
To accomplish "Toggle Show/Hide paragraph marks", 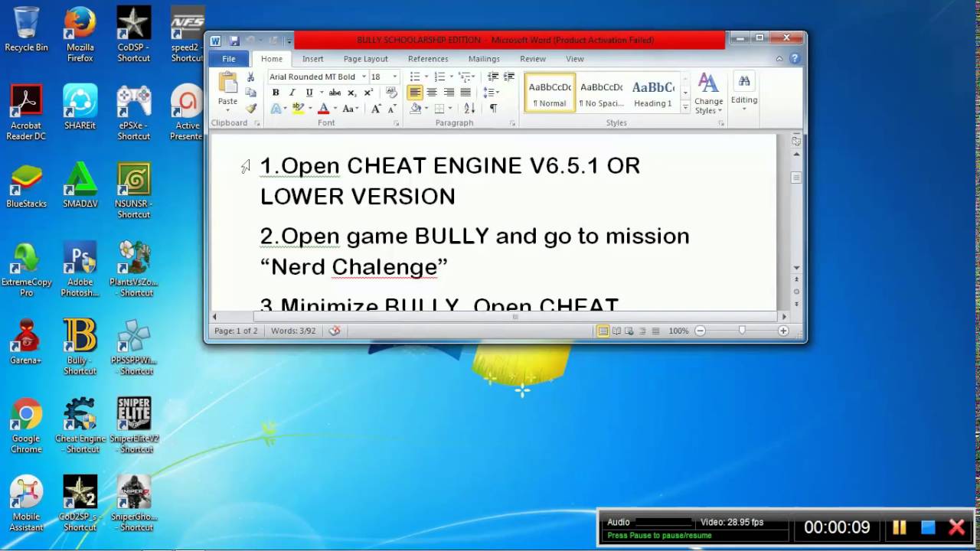I will pyautogui.click(x=493, y=109).
